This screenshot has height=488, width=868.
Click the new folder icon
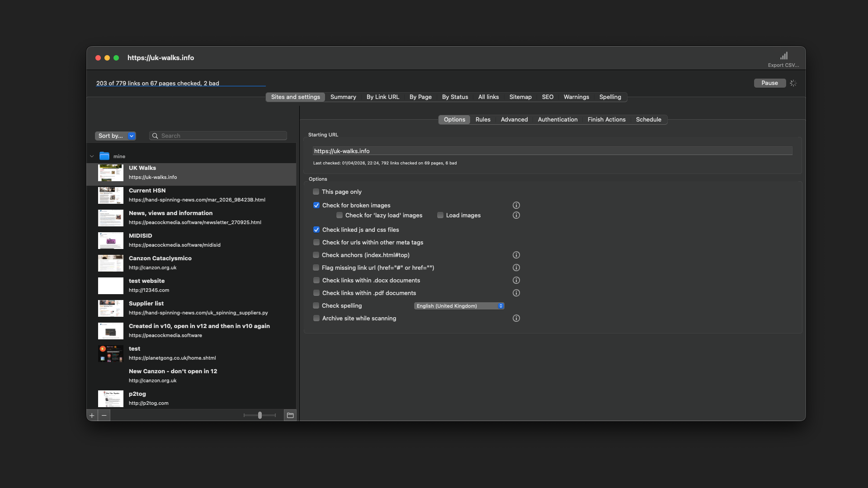click(290, 415)
